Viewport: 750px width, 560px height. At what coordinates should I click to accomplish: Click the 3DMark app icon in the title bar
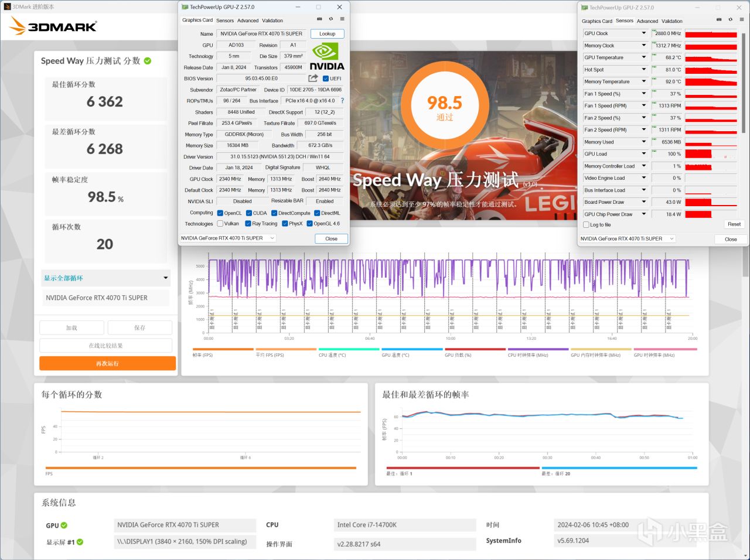[x=7, y=7]
